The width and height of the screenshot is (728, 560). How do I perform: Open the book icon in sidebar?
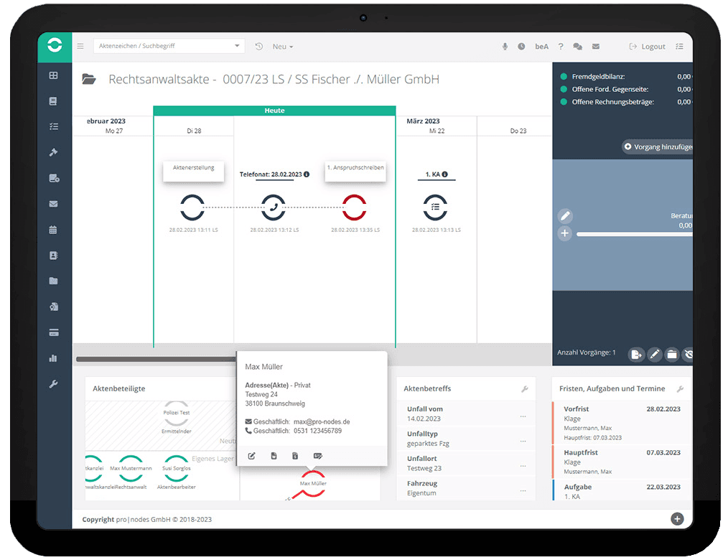point(53,101)
